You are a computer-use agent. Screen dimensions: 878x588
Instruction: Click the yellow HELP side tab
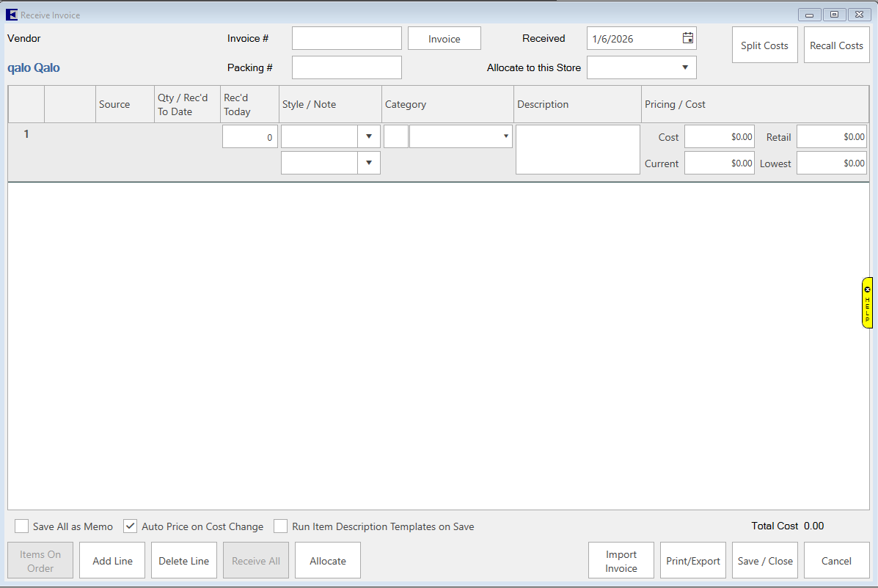pos(867,302)
